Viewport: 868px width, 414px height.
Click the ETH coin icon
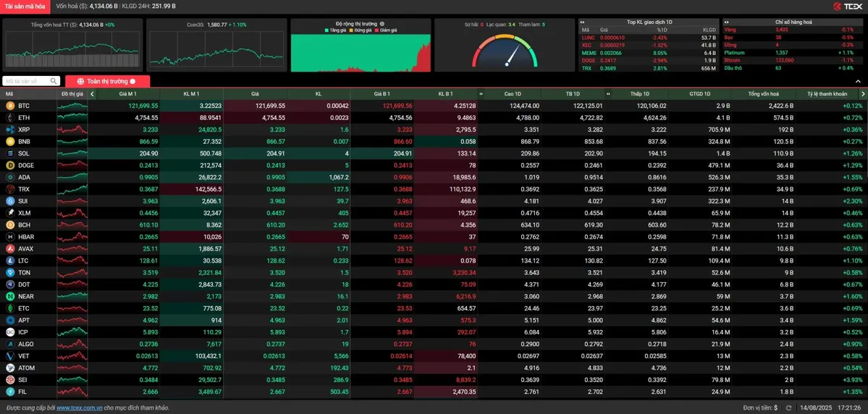coord(10,117)
